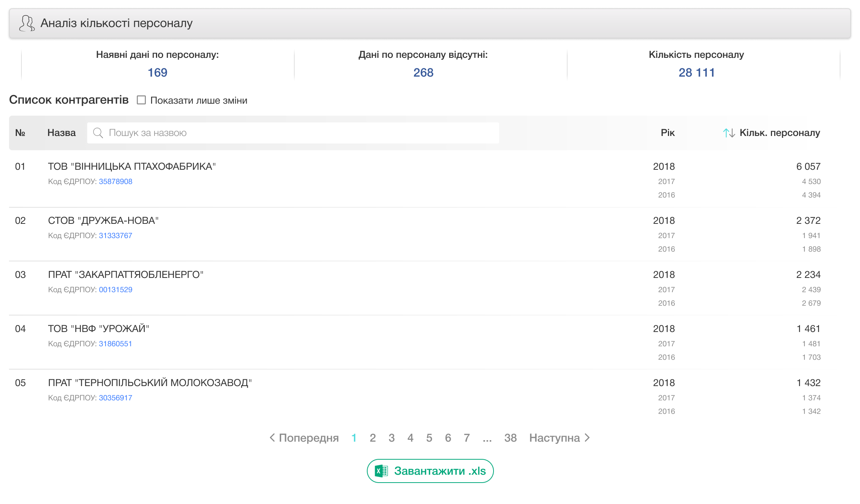Jump to last page 38
The height and width of the screenshot is (504, 860).
pyautogui.click(x=510, y=438)
